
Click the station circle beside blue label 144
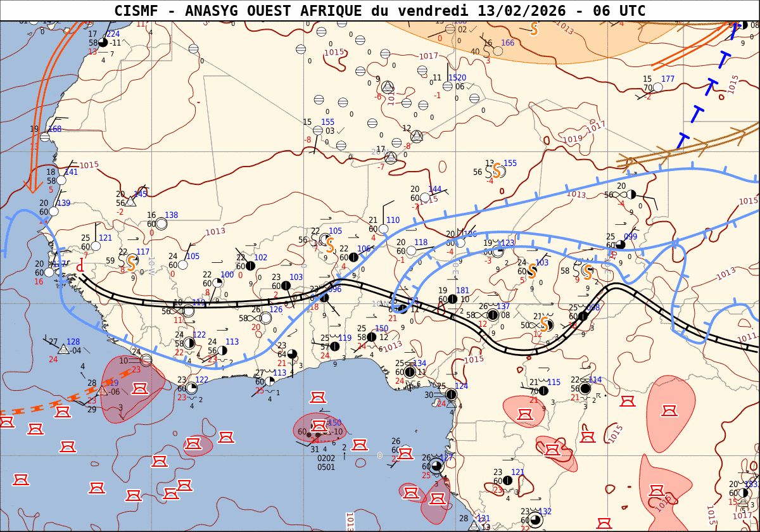tap(425, 198)
